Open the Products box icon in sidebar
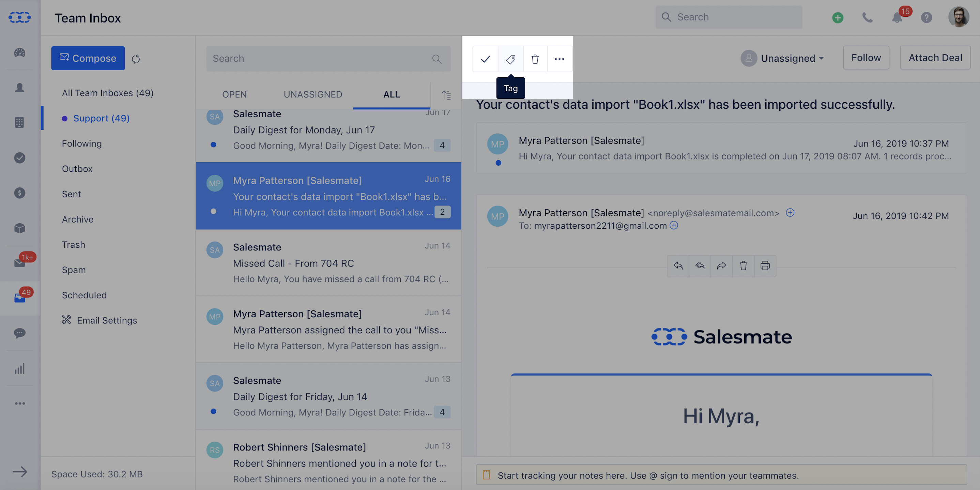This screenshot has height=490, width=980. 19,228
